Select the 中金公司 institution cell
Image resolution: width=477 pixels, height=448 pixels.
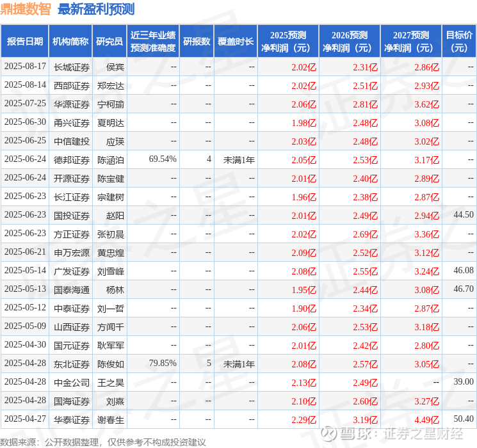[72, 383]
